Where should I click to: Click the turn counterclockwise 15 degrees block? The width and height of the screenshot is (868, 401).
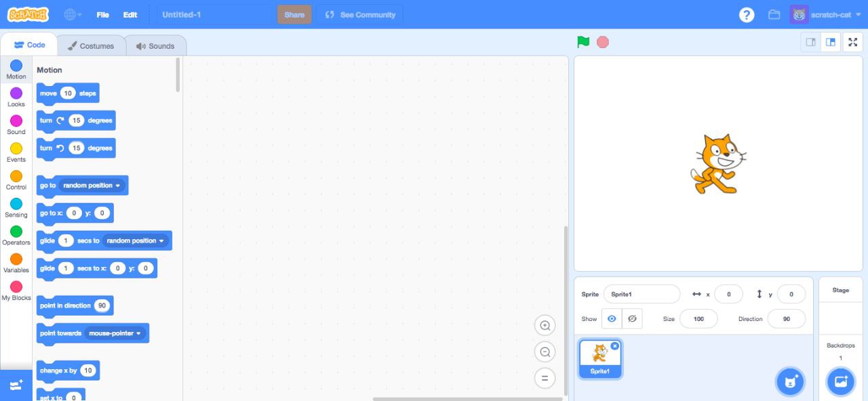pyautogui.click(x=76, y=148)
